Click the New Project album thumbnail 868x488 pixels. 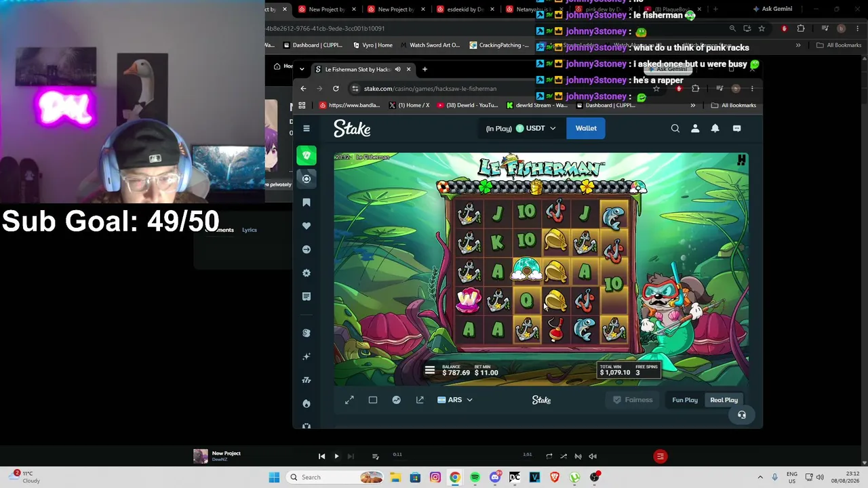click(200, 456)
